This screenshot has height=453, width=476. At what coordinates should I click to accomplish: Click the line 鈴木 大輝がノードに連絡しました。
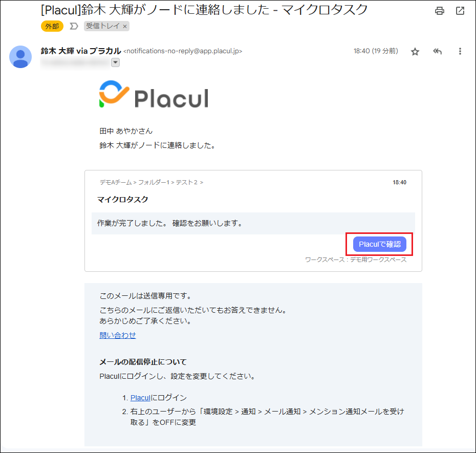point(158,145)
